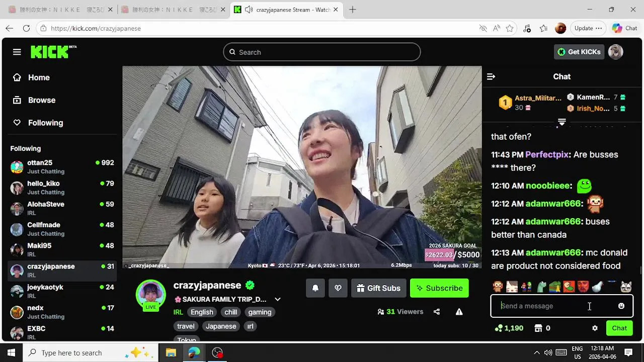Go back in browser
The width and height of the screenshot is (644, 362).
(x=10, y=28)
